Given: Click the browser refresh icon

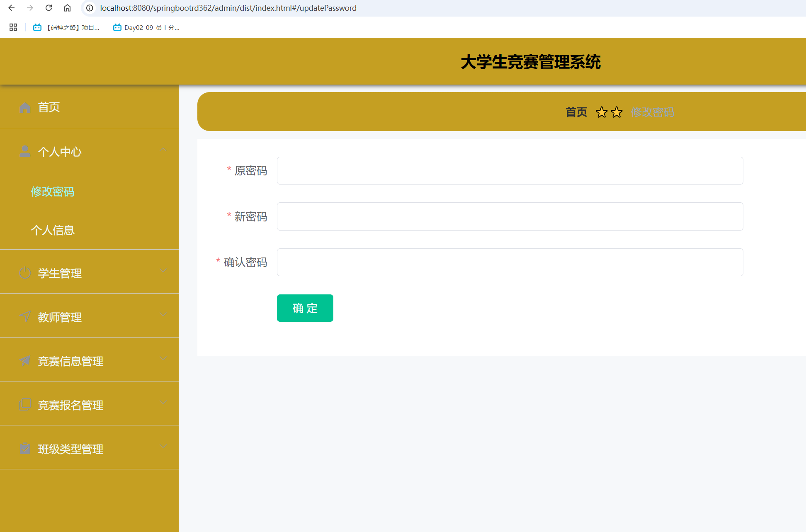Looking at the screenshot, I should coord(49,8).
